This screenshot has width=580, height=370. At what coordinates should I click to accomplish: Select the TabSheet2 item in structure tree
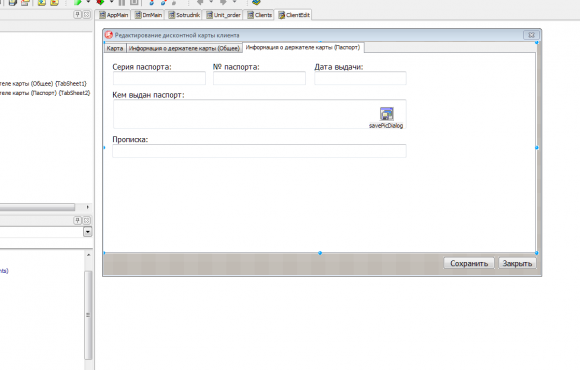45,93
